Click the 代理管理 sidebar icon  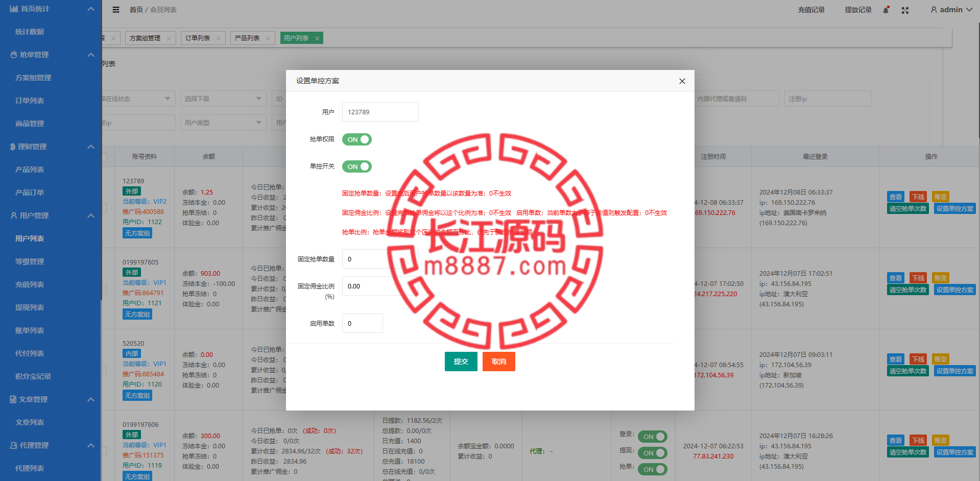tap(14, 445)
